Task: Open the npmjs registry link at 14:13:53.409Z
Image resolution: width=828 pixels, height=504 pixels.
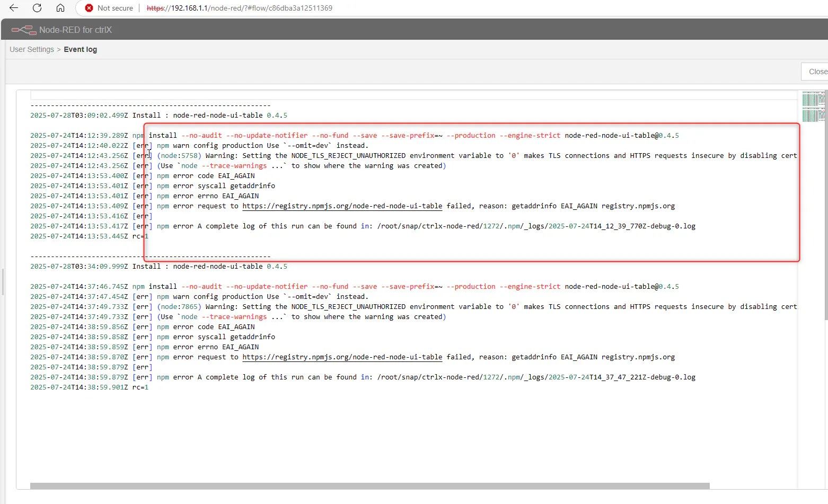Action: pyautogui.click(x=342, y=206)
